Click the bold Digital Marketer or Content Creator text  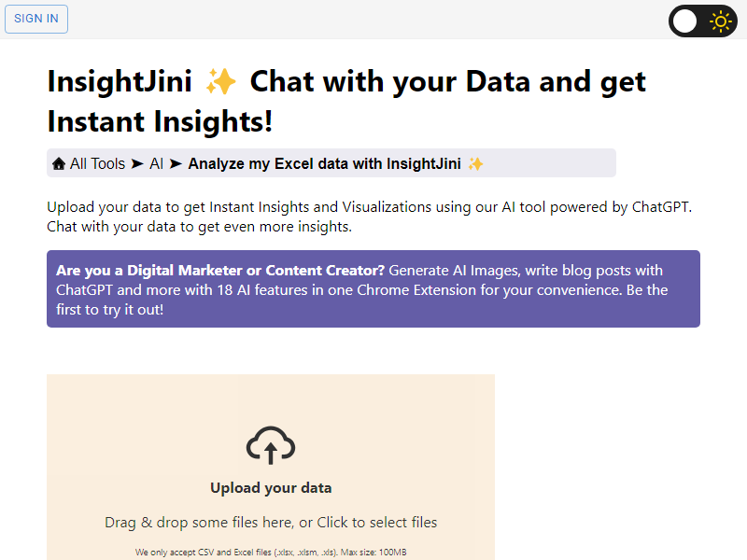(x=220, y=271)
